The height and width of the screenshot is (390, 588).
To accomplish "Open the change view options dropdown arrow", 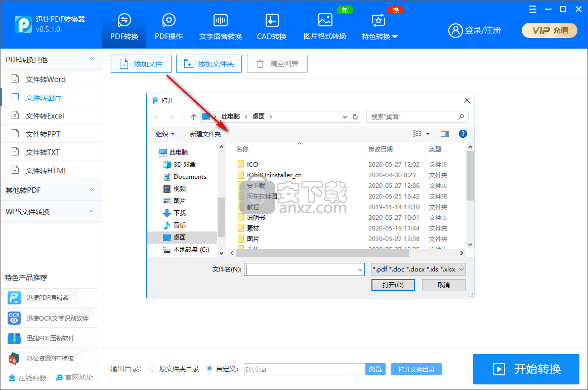I will click(428, 134).
